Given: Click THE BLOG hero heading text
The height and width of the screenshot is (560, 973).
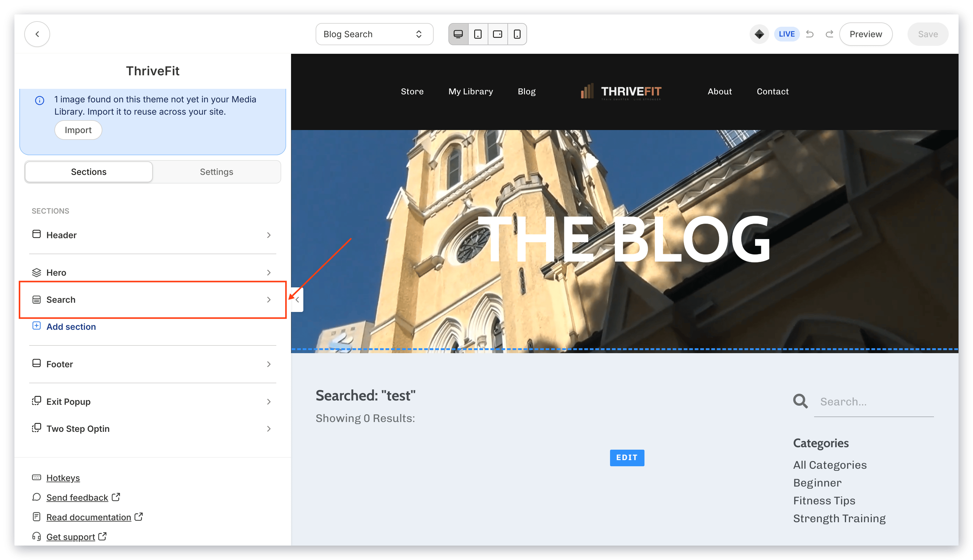Looking at the screenshot, I should point(623,239).
